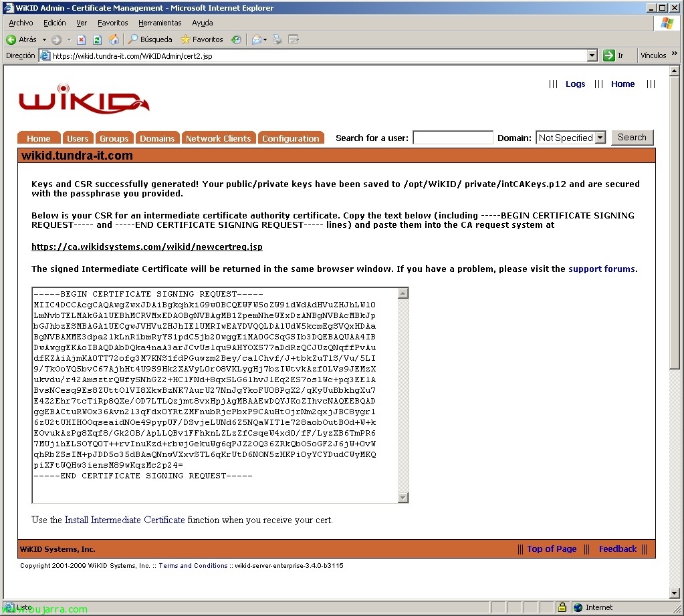Screen dimensions: 684x616
Task: Switch to the Users tab
Action: (x=78, y=138)
